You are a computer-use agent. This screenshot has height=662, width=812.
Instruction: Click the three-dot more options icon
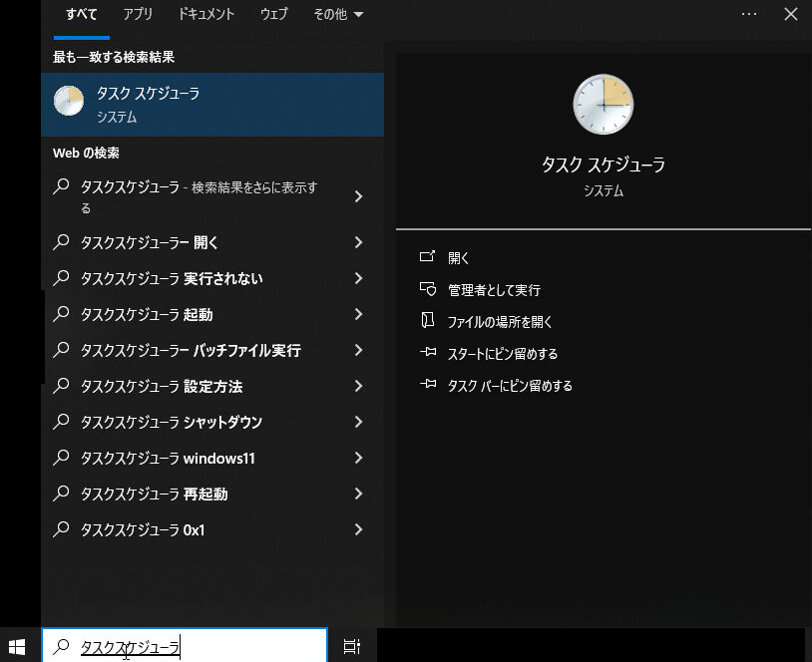tap(749, 14)
